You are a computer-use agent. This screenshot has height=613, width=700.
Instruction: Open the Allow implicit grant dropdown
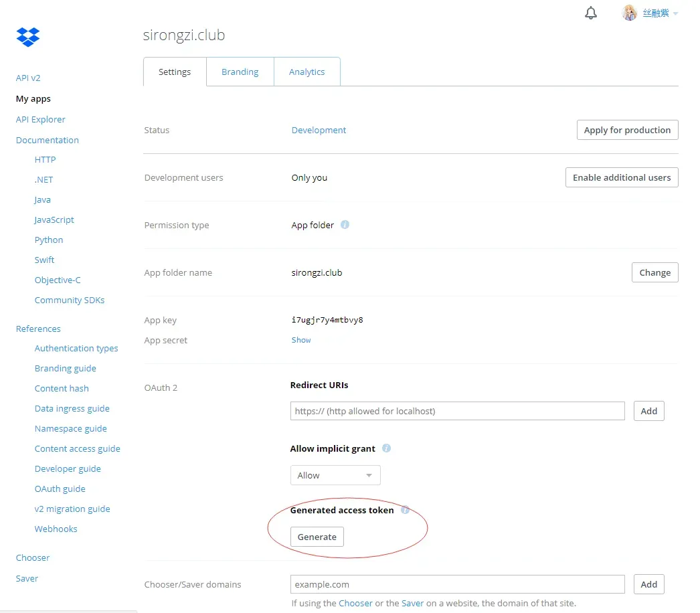pos(335,475)
